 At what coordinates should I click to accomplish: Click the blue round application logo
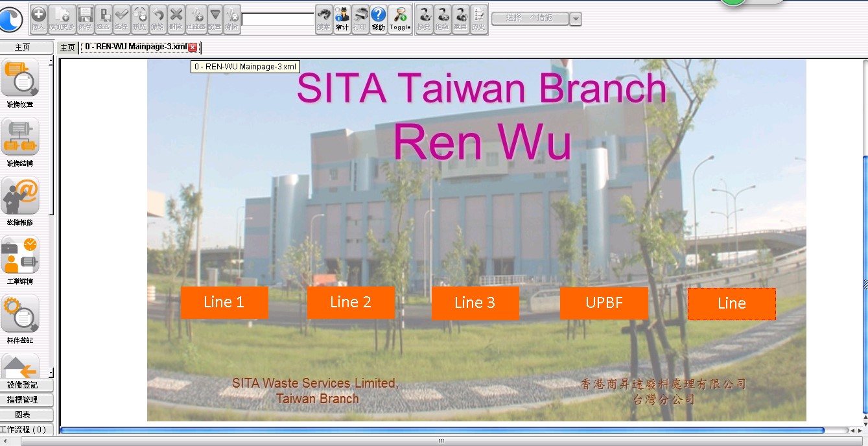[x=10, y=19]
